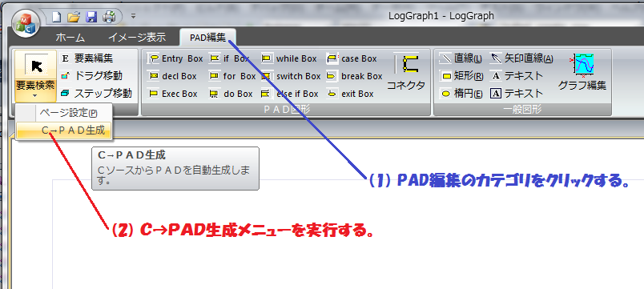Select the while Box tool
This screenshot has height=289, width=644.
pyautogui.click(x=289, y=58)
